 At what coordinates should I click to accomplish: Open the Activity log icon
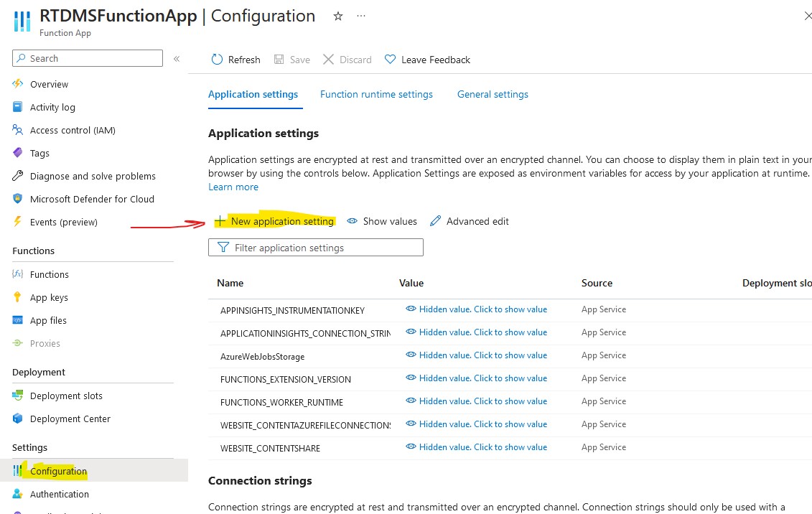[18, 107]
